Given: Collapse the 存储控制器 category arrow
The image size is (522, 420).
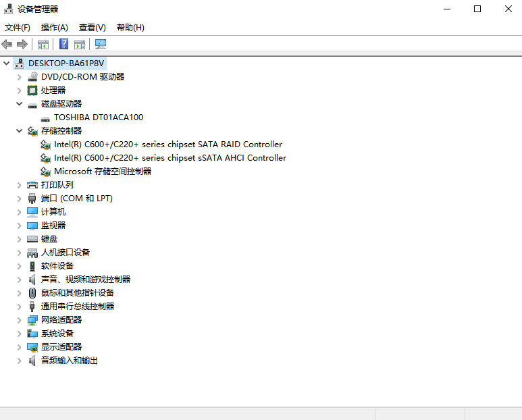Looking at the screenshot, I should pos(20,131).
